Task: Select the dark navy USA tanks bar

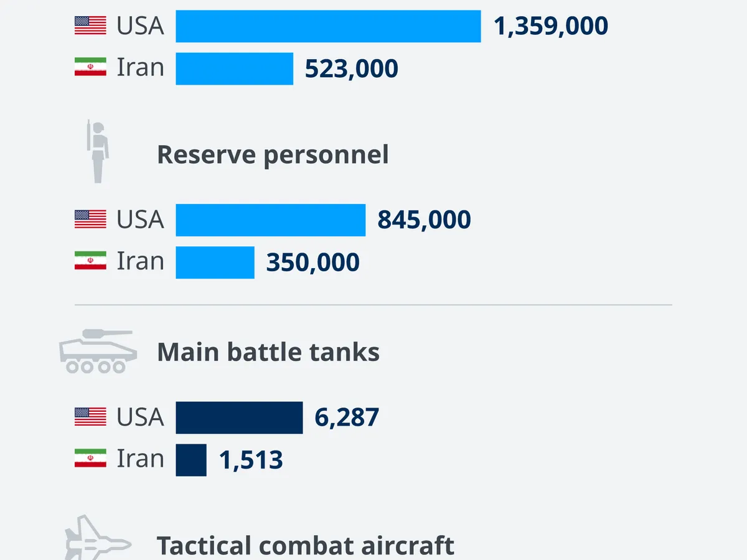Action: tap(239, 418)
